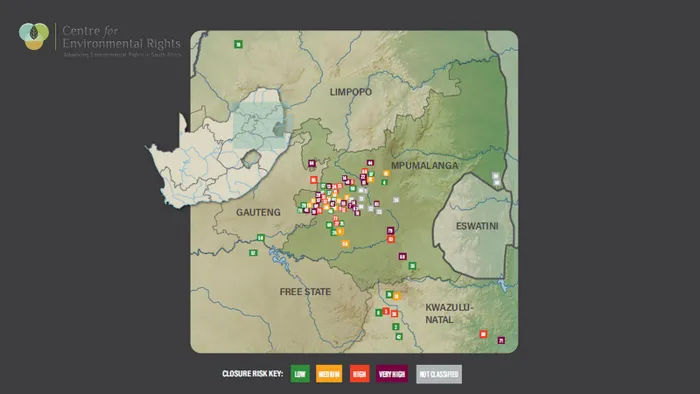Click the Centre for Environmental Rights logo
Image resolution: width=700 pixels, height=394 pixels.
point(100,39)
